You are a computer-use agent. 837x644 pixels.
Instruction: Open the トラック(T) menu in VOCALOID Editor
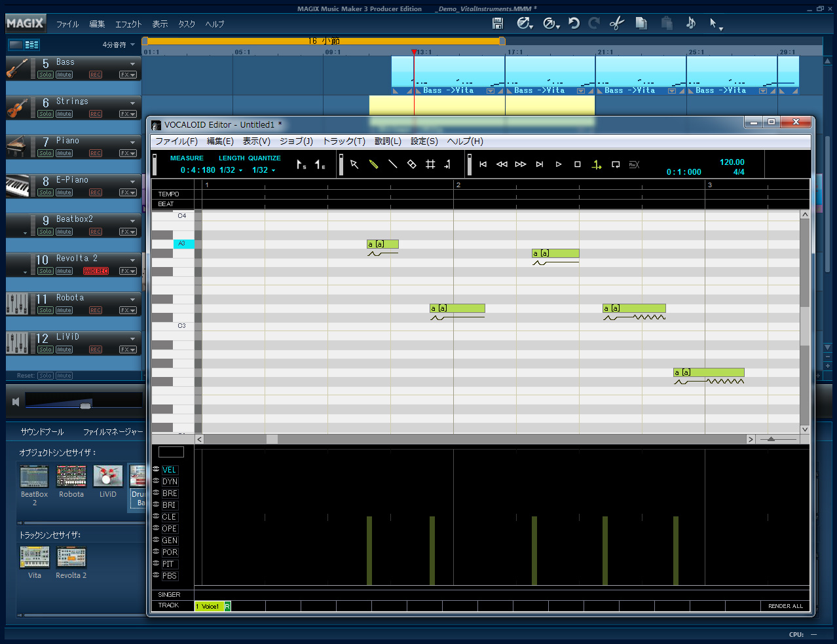tap(344, 141)
